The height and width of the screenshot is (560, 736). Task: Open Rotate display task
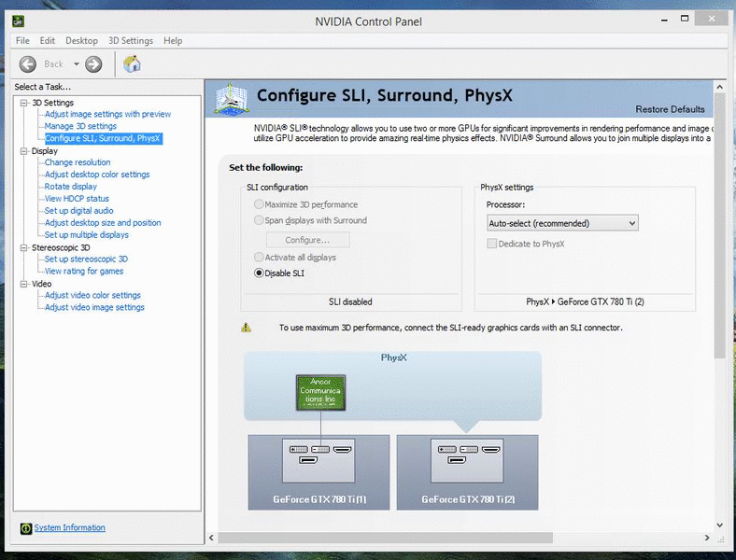coord(71,187)
